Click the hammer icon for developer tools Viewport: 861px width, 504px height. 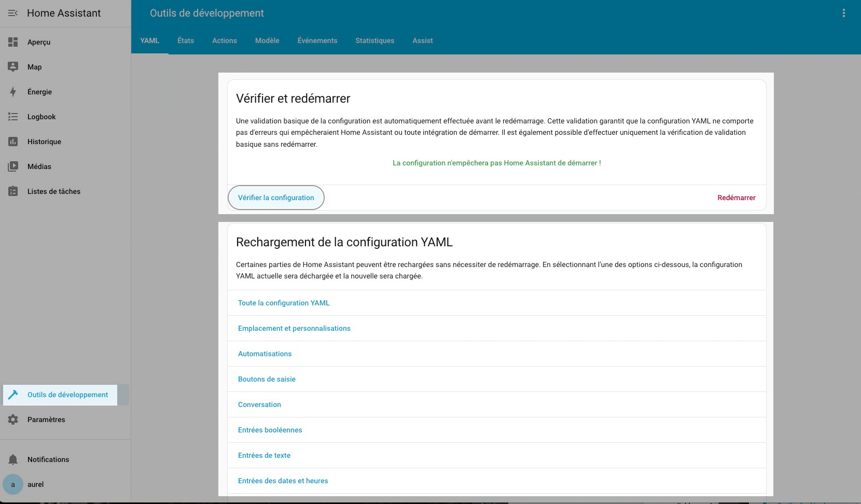13,395
